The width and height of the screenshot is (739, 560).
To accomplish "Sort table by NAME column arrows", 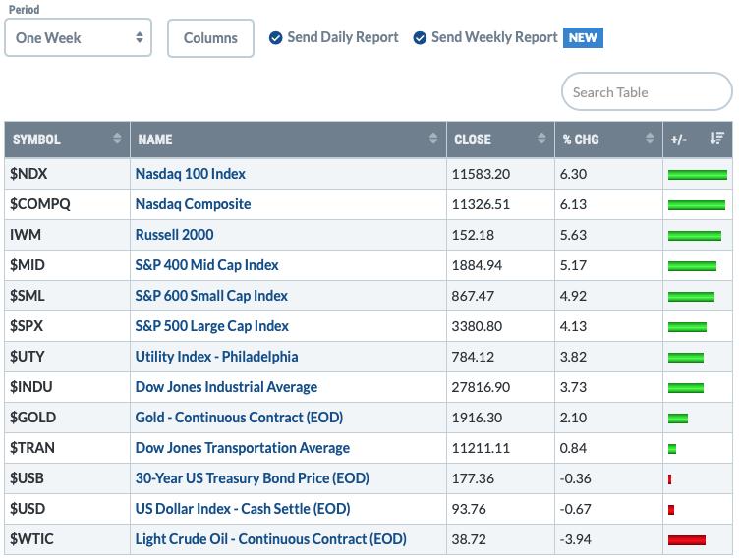I will [433, 139].
